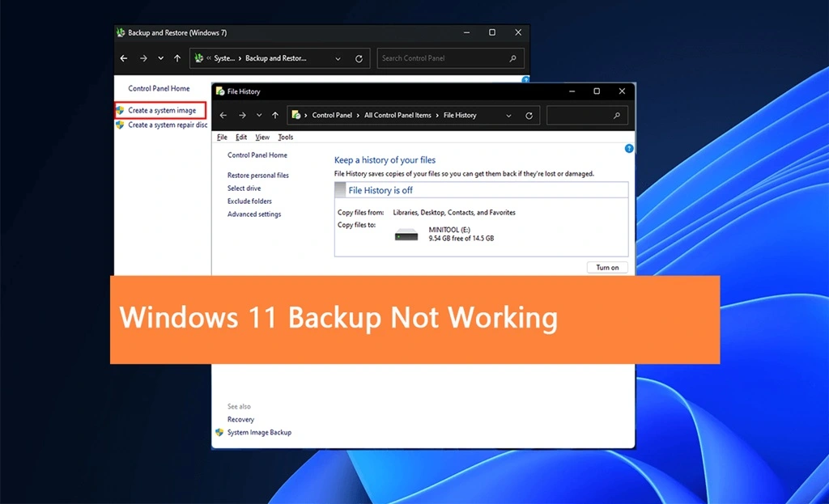
Task: Click 'Keep a history of your files' heading
Action: pyautogui.click(x=385, y=160)
